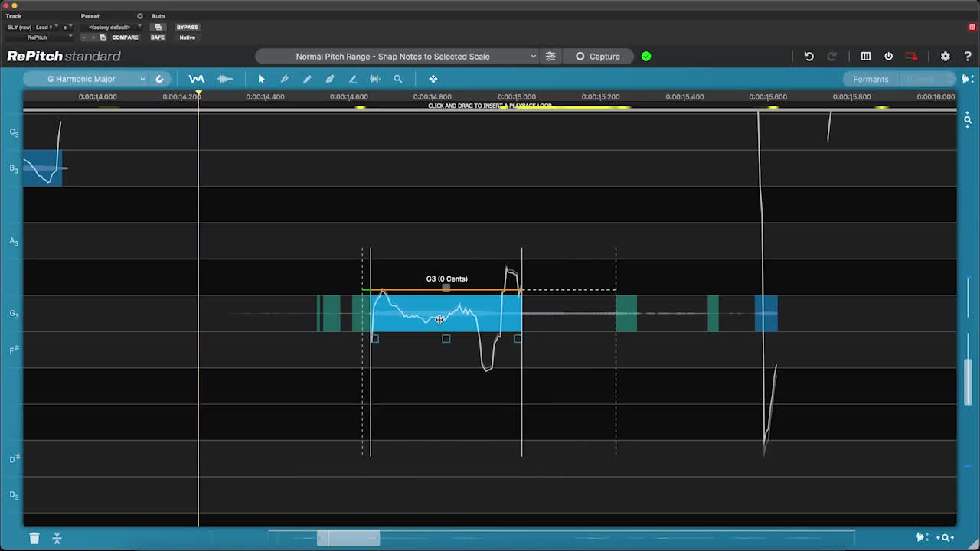
Task: Click the bottom-middle handle of G3 note
Action: [446, 338]
